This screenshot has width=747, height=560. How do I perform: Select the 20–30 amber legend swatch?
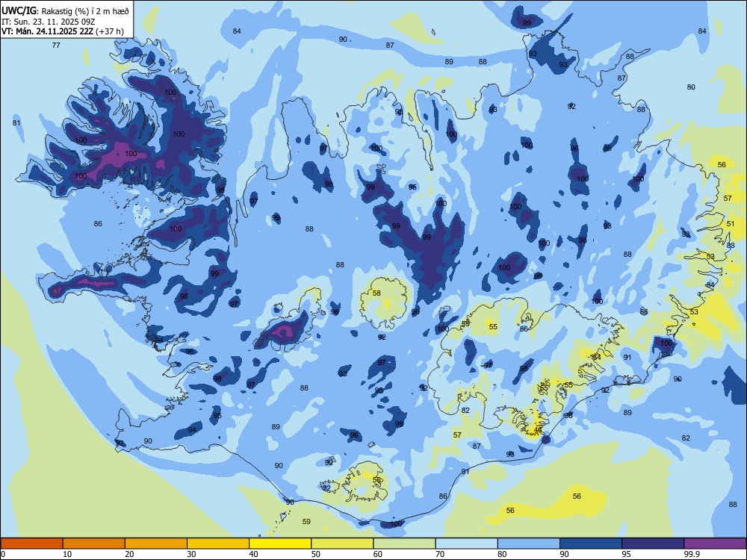[x=156, y=544]
